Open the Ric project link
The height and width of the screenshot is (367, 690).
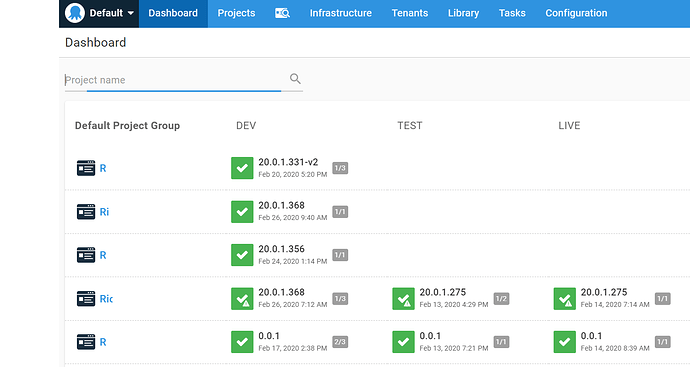[x=106, y=298]
